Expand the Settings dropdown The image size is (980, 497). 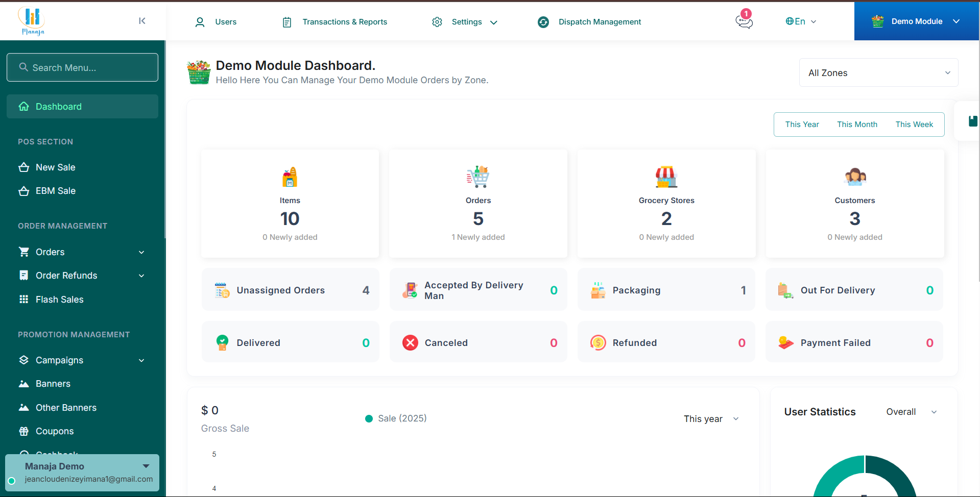[465, 22]
